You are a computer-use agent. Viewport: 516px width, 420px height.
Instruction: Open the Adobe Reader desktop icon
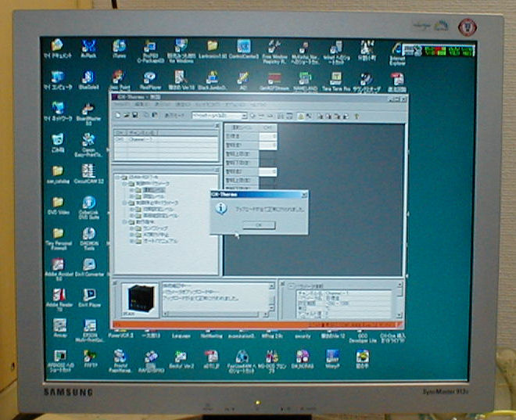coord(59,300)
